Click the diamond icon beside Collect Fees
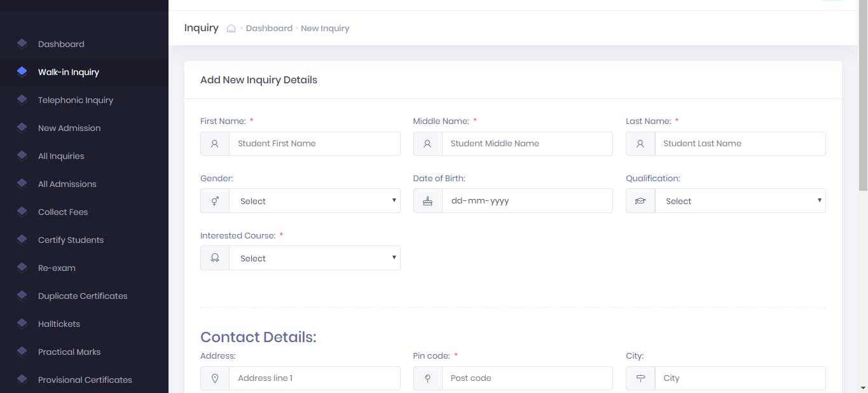The image size is (868, 393). [x=22, y=212]
